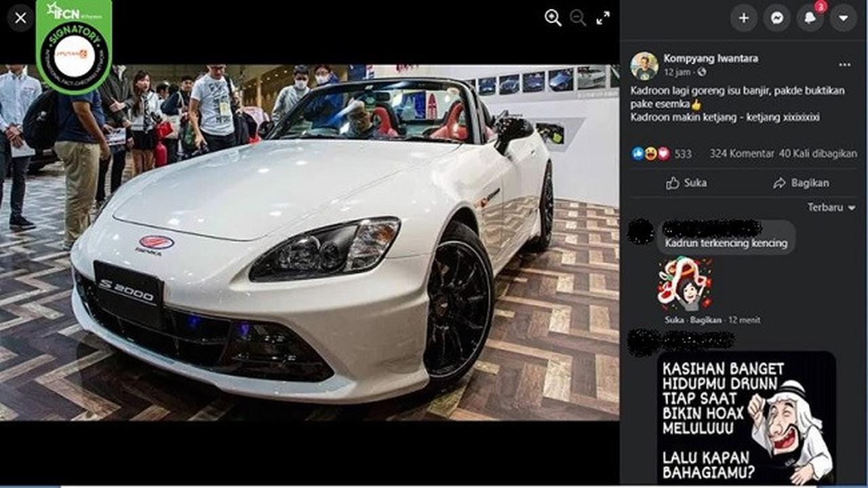Open Messenger chats
Image resolution: width=868 pixels, height=488 pixels.
coord(777,18)
